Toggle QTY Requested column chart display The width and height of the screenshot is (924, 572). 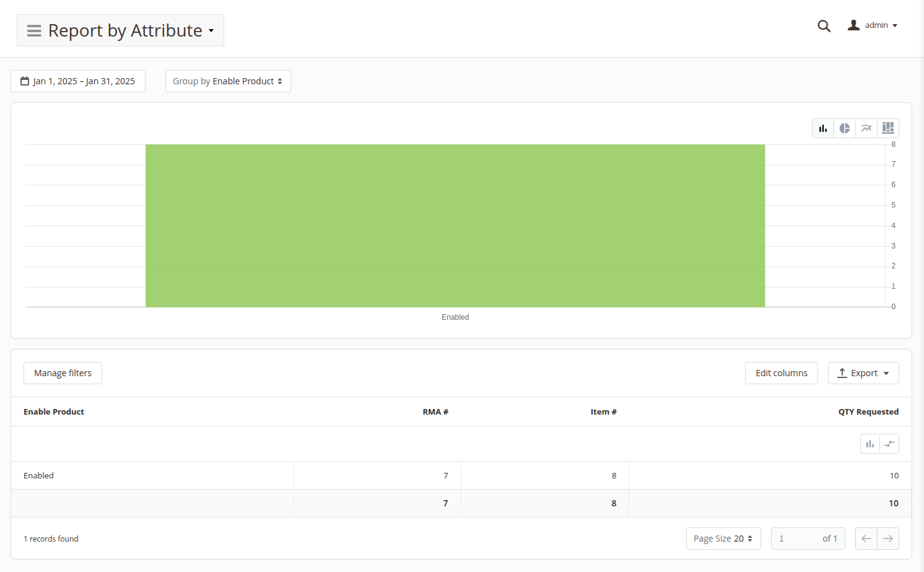point(870,444)
